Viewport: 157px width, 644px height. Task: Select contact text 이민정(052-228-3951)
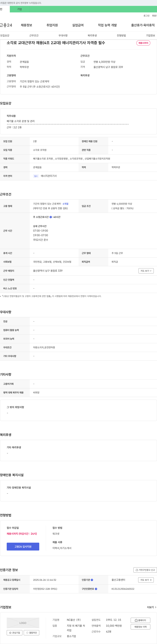pyautogui.click(x=45, y=589)
